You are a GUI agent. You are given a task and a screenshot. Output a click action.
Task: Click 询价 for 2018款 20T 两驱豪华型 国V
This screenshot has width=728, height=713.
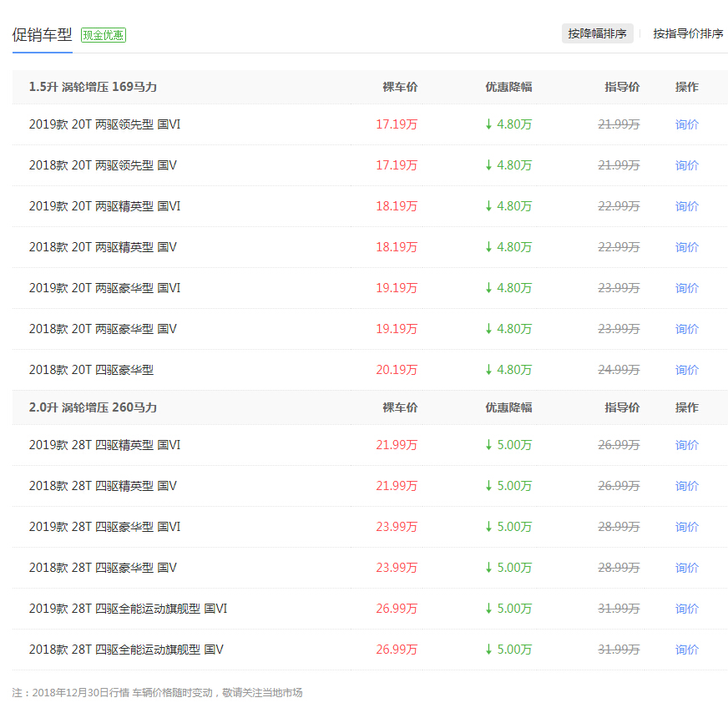click(x=687, y=329)
